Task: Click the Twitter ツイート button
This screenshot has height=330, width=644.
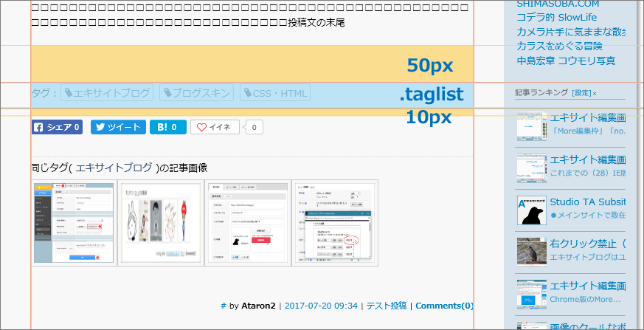Action: [118, 128]
